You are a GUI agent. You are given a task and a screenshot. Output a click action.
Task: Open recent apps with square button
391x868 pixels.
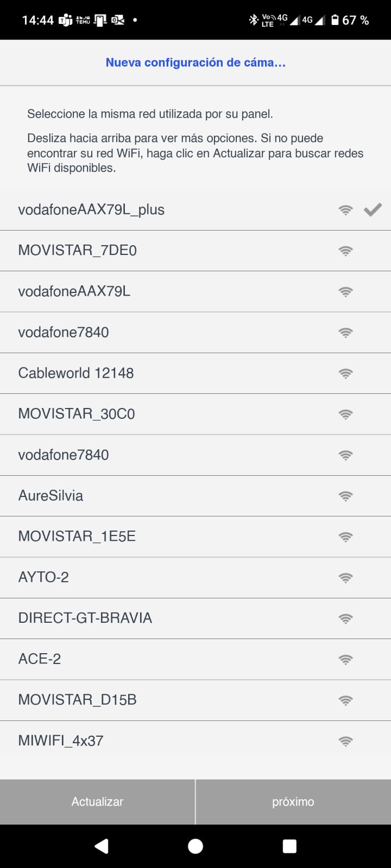pos(289,846)
